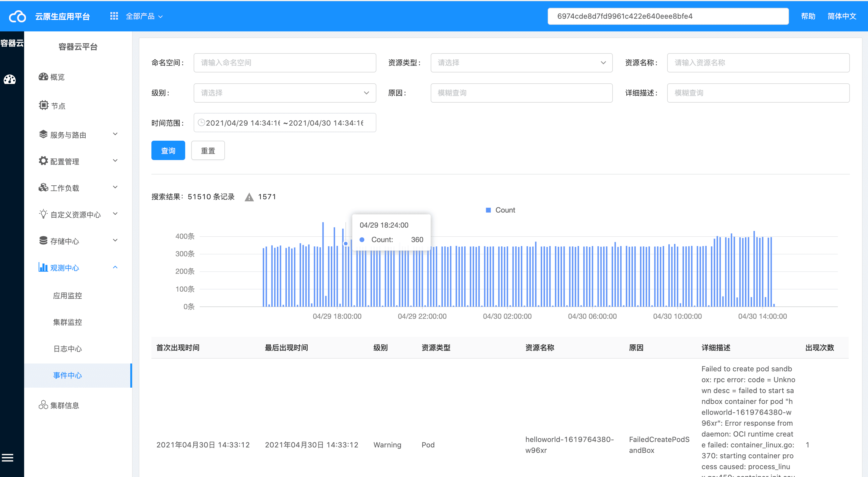Screen dimensions: 868x477
Task: Focus the 原因 fuzzy search field
Action: tap(521, 93)
